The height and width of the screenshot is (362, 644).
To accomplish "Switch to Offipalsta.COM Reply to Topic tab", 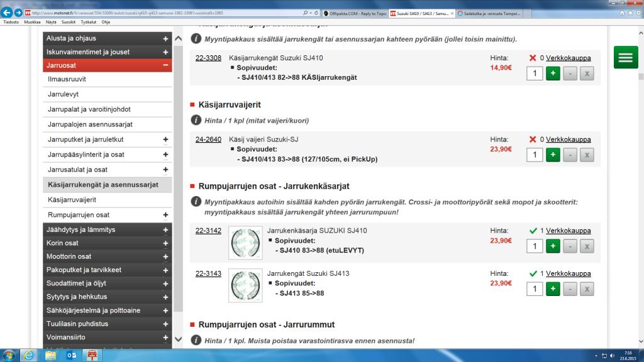I will point(356,14).
